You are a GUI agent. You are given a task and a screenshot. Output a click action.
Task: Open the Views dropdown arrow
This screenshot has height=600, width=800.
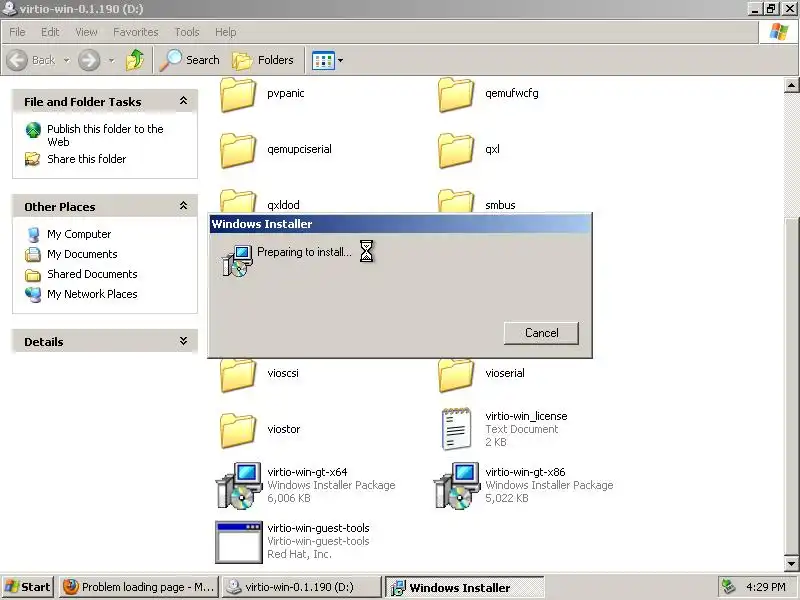click(x=340, y=61)
